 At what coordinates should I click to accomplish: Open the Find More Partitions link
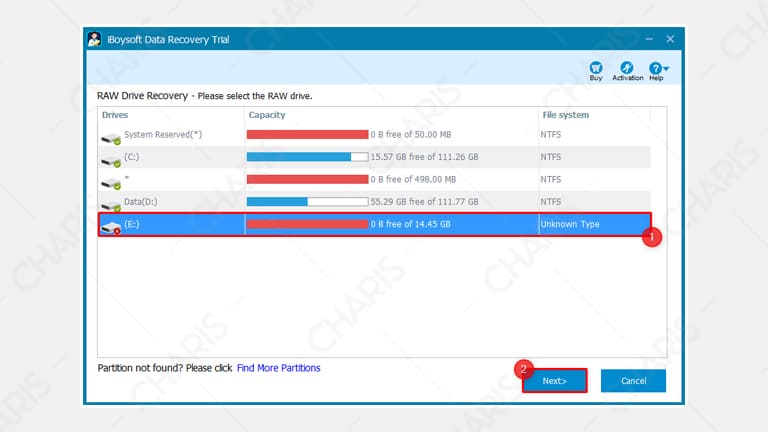click(x=278, y=368)
